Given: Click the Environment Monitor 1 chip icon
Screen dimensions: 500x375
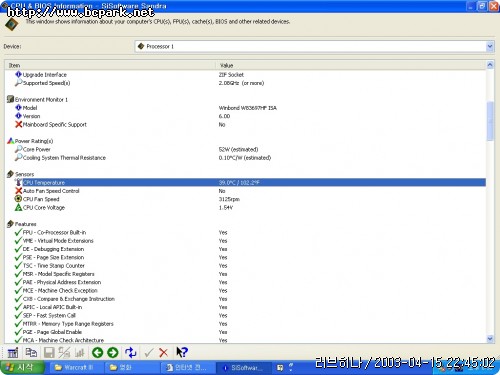Looking at the screenshot, I should [10, 99].
